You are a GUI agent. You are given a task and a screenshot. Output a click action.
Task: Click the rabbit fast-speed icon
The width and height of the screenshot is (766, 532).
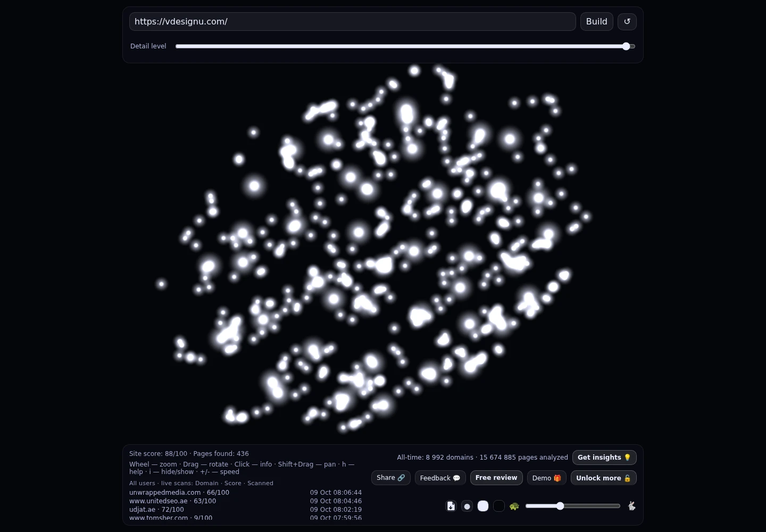click(x=631, y=506)
